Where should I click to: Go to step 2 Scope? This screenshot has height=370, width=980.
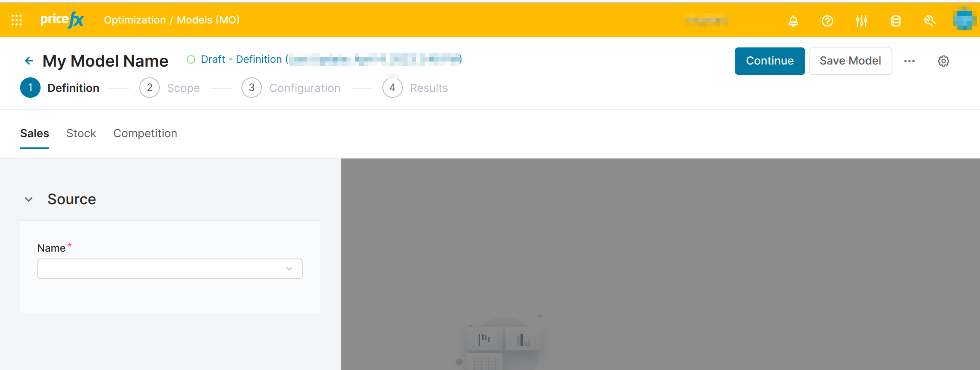[x=150, y=88]
